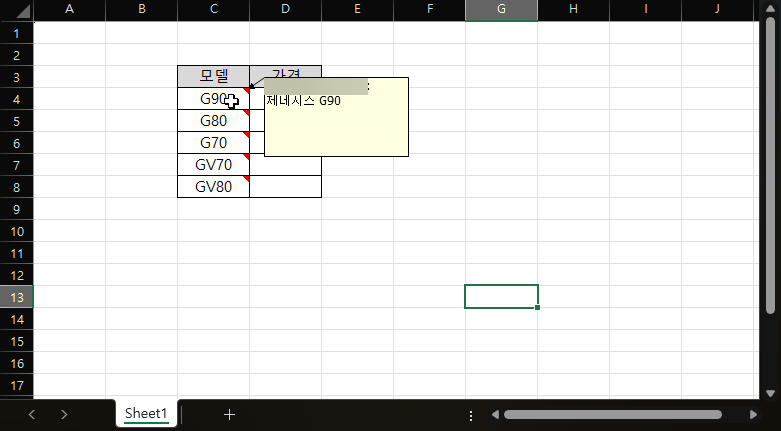Select column F header
The image size is (781, 431).
tap(429, 10)
